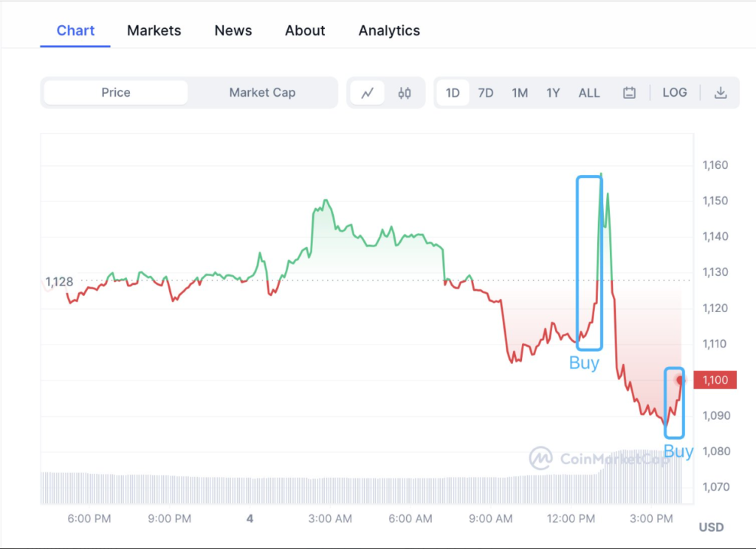Image resolution: width=756 pixels, height=549 pixels.
Task: Switch to the News tab
Action: [233, 31]
